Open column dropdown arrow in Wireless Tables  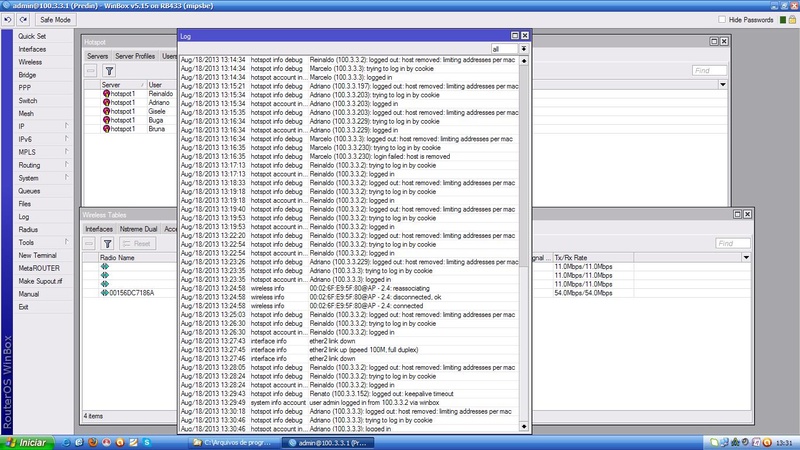(x=746, y=258)
